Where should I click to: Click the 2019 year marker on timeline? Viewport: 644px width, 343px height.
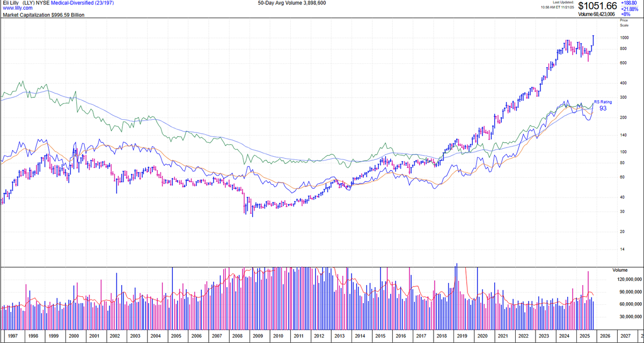point(463,335)
